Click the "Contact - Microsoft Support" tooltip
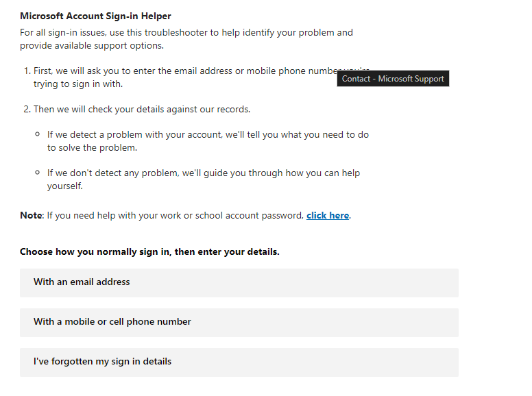The width and height of the screenshot is (532, 396). (393, 79)
